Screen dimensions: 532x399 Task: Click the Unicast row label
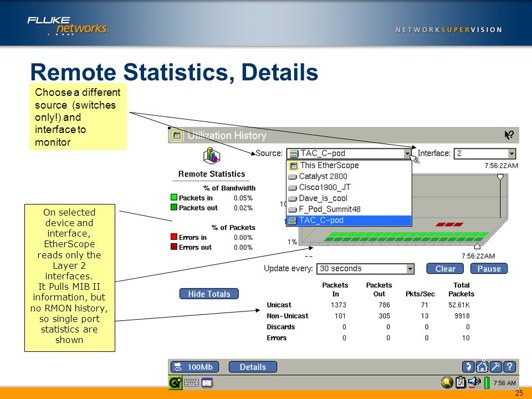click(279, 305)
